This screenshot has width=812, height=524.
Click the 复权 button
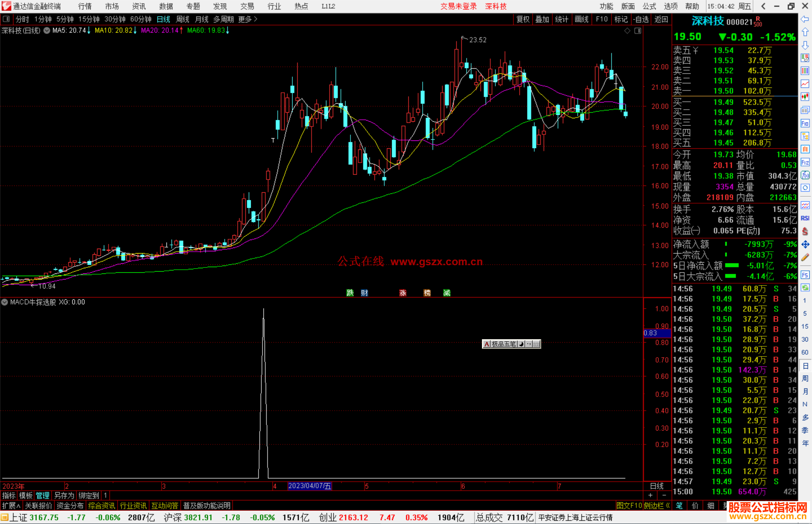tap(523, 19)
